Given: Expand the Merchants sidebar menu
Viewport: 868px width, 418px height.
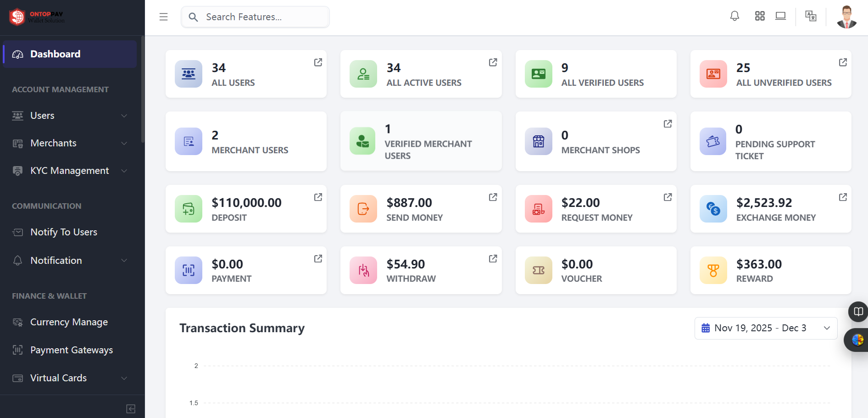Looking at the screenshot, I should 70,143.
